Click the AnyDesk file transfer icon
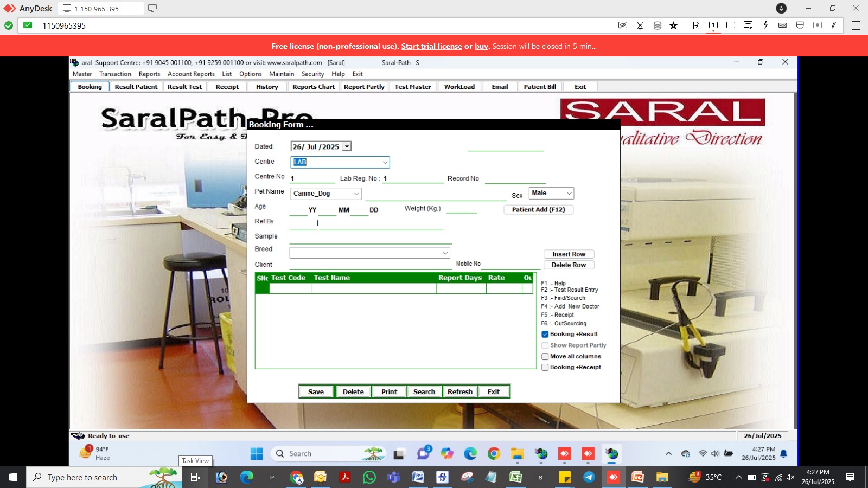The width and height of the screenshot is (868, 488). tap(696, 25)
